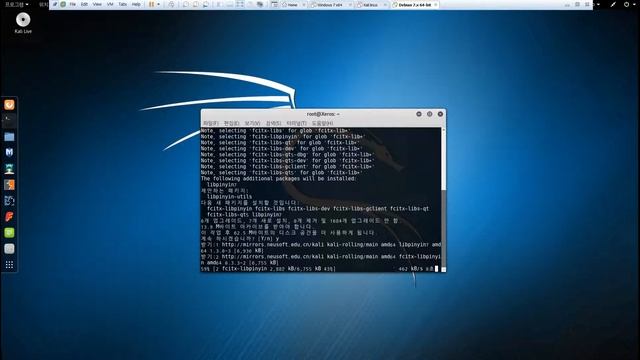Open the Terminal icon in the dock
Viewport: 640px width, 360px height.
pyautogui.click(x=9, y=120)
